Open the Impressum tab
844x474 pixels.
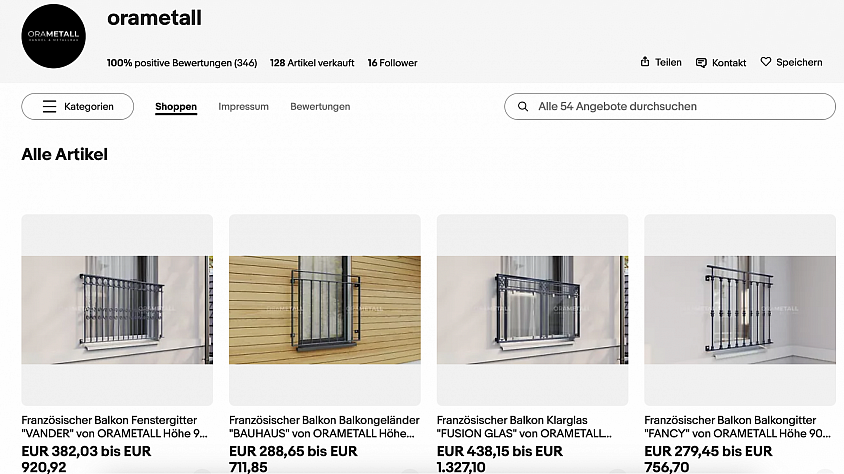pos(243,107)
